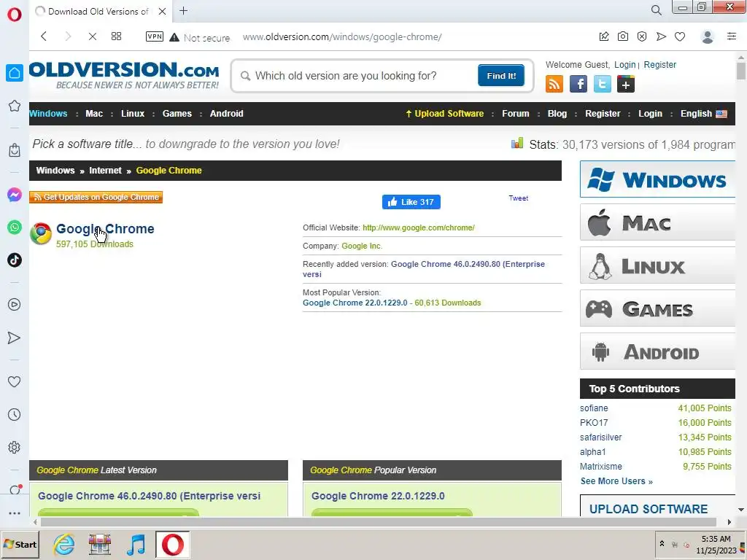The width and height of the screenshot is (747, 560).
Task: Open a new tab with plus
Action: [183, 10]
